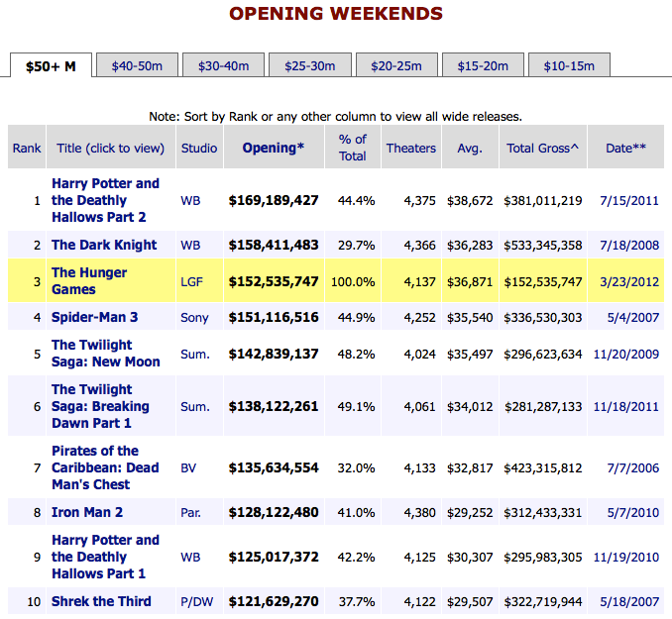Open the $30-40m tab

click(x=225, y=66)
